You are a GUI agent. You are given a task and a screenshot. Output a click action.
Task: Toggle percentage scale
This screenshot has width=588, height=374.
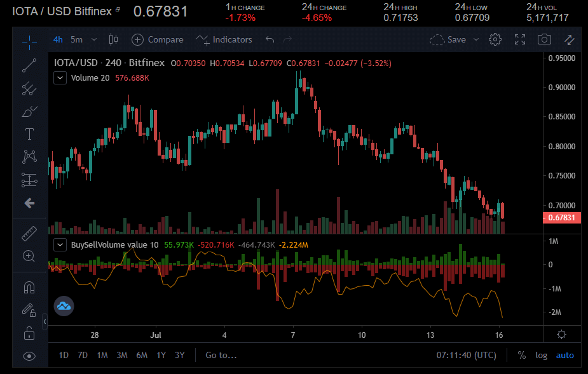point(522,355)
